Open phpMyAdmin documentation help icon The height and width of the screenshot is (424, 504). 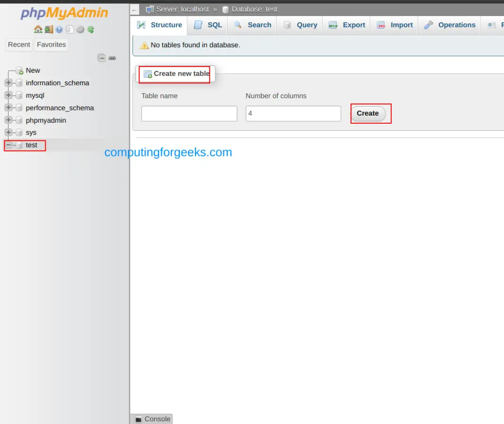(x=59, y=29)
